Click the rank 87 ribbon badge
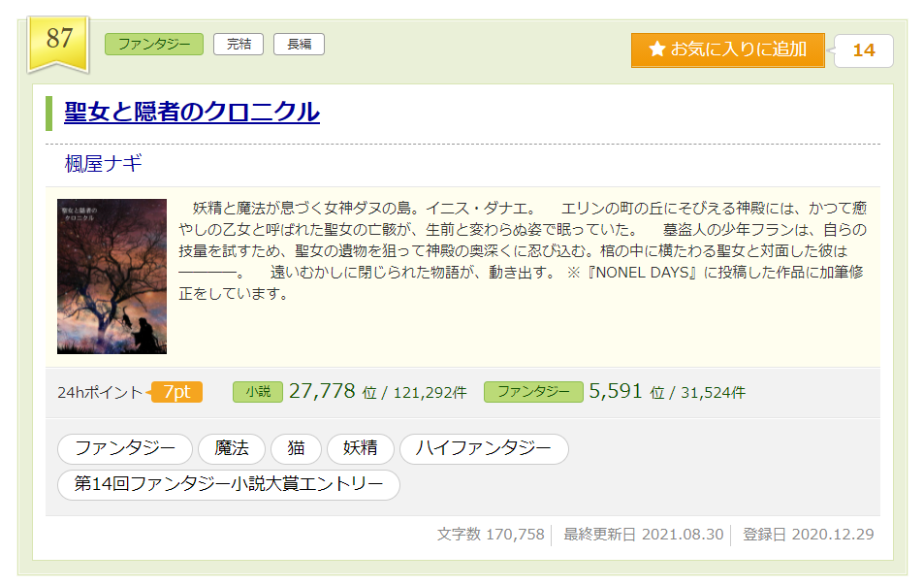This screenshot has height=587, width=924. (x=59, y=45)
